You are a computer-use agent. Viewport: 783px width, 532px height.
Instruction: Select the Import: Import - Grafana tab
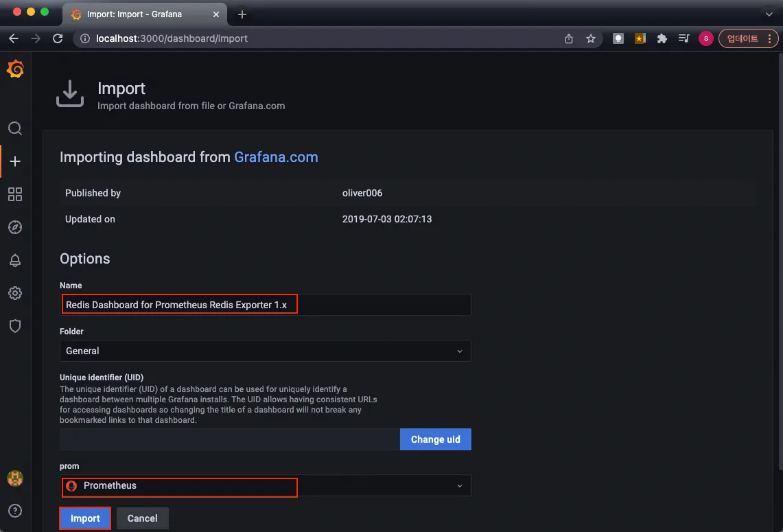tap(145, 14)
